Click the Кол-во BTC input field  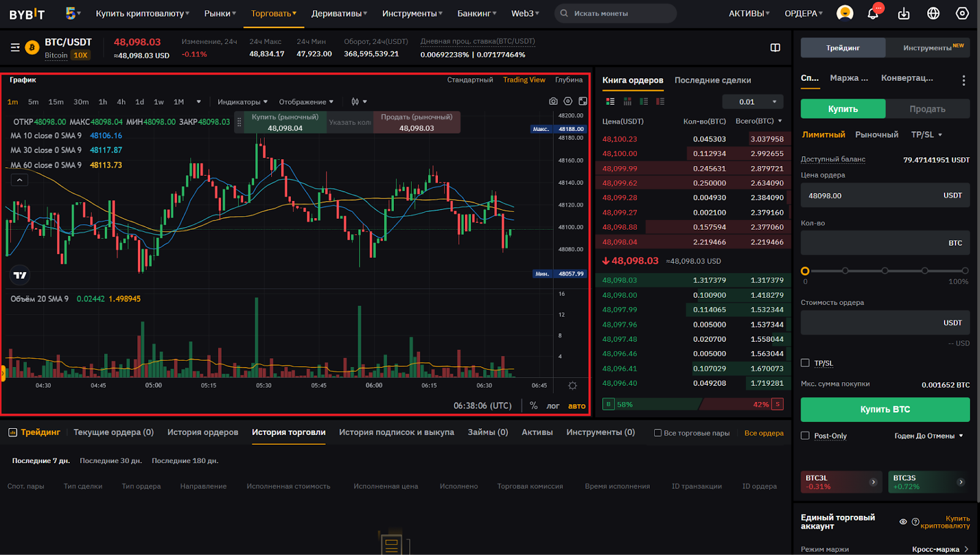(x=885, y=243)
